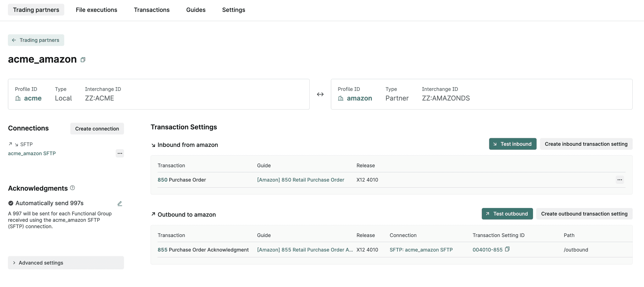Viewport: 644px width, 287px height.
Task: Open the options menu on 850 Purchase Order row
Action: point(619,180)
